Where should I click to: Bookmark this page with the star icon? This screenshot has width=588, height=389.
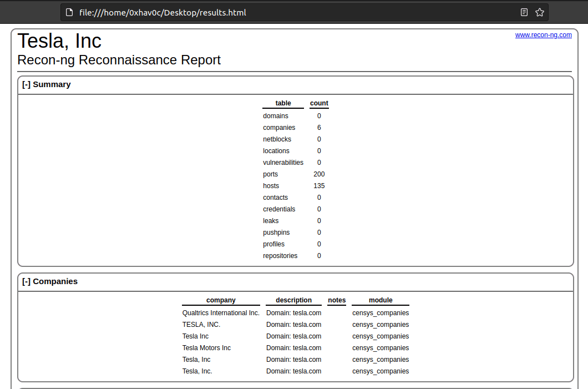coord(540,12)
